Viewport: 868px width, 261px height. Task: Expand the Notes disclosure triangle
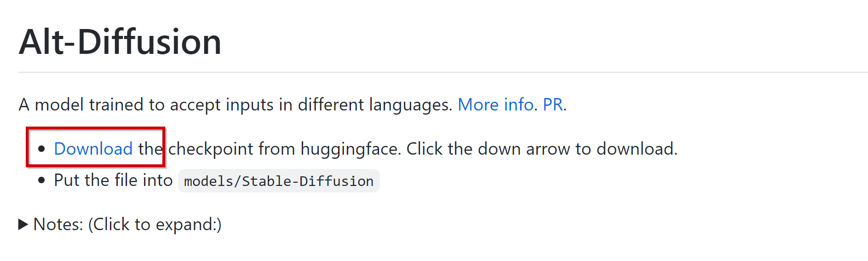point(23,224)
